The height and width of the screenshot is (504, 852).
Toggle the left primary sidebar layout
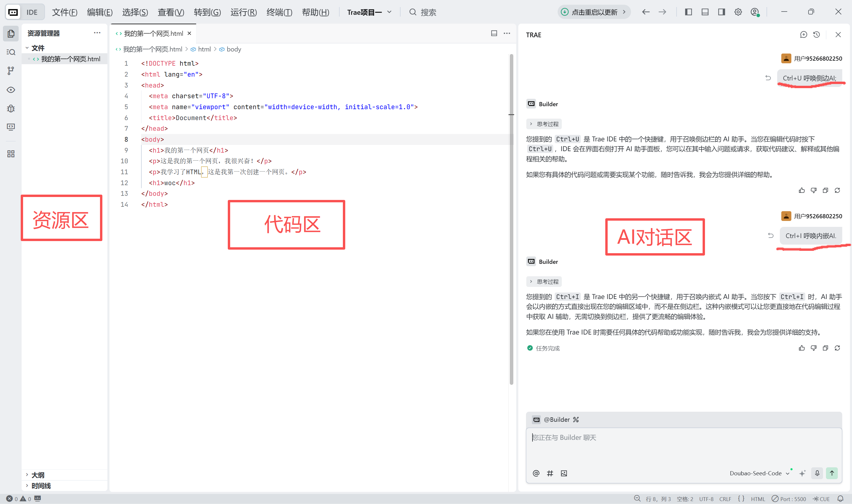pos(688,12)
